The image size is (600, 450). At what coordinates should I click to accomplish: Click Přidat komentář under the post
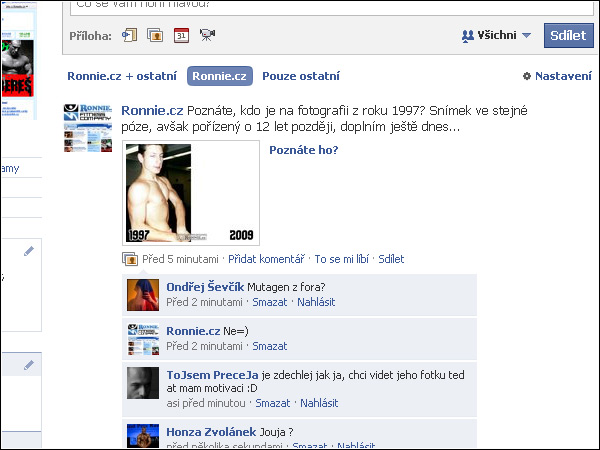tap(266, 259)
